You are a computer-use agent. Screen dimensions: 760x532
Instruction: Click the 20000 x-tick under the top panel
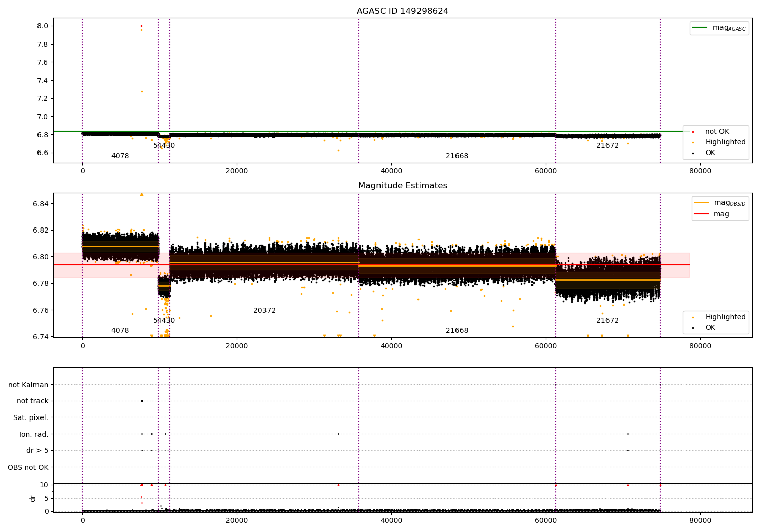pyautogui.click(x=237, y=171)
